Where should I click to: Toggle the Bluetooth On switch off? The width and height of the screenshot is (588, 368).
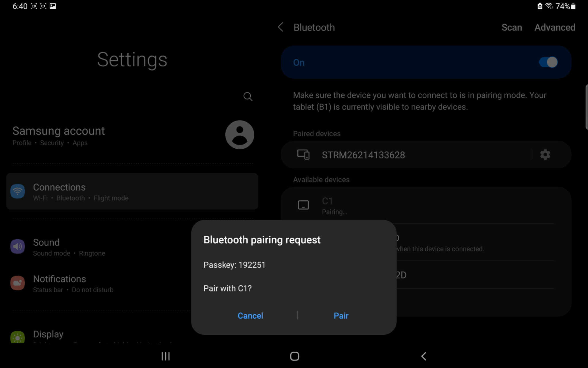548,62
